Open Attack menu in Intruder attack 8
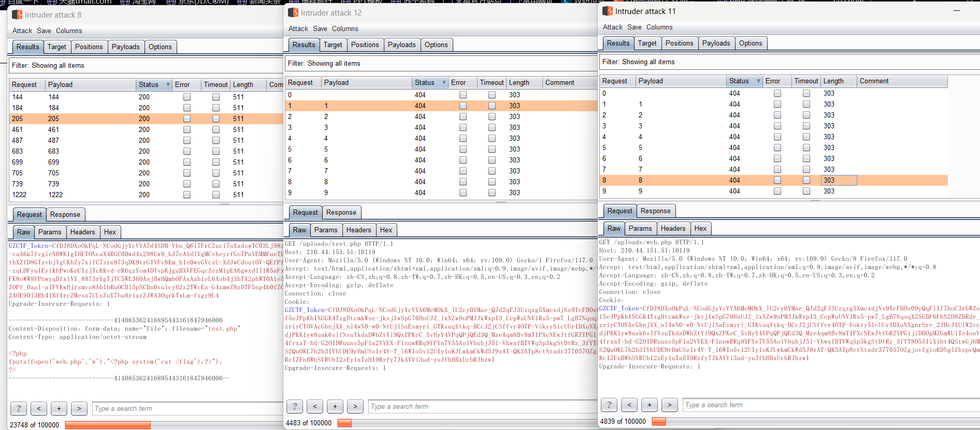980x430 pixels. (22, 31)
